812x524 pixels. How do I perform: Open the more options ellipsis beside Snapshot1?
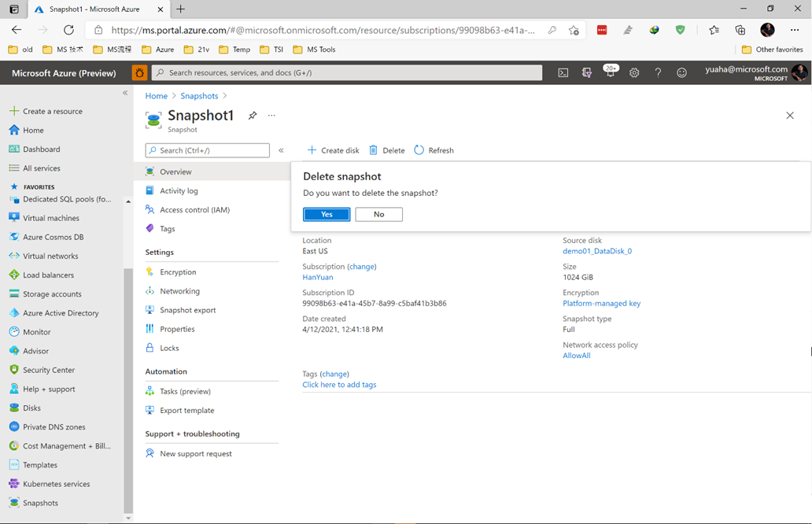point(271,116)
